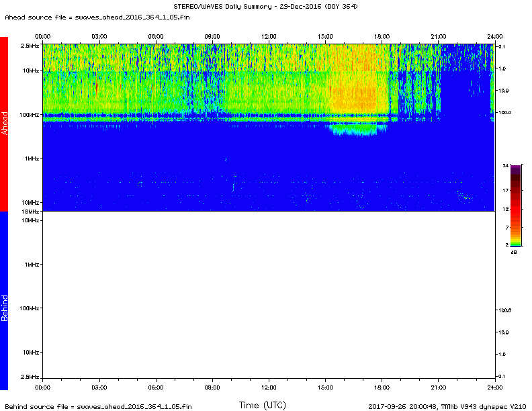The height and width of the screenshot is (411, 532).
Task: Select the Ahead source file name text
Action: coord(97,16)
